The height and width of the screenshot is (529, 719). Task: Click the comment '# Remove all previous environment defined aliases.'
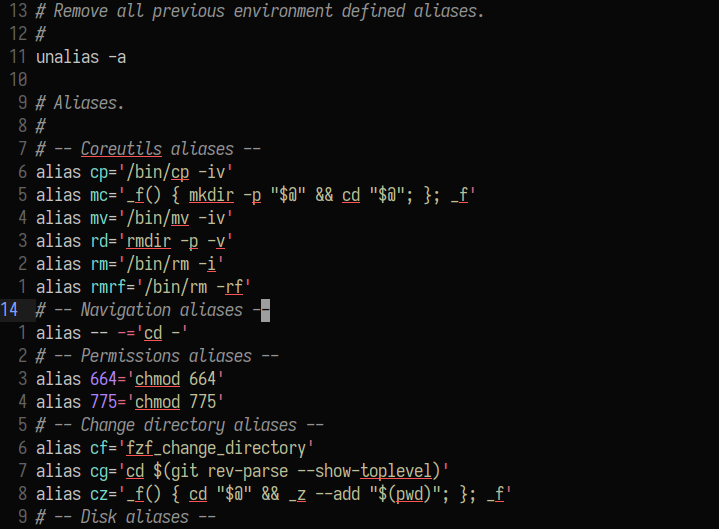coord(260,11)
